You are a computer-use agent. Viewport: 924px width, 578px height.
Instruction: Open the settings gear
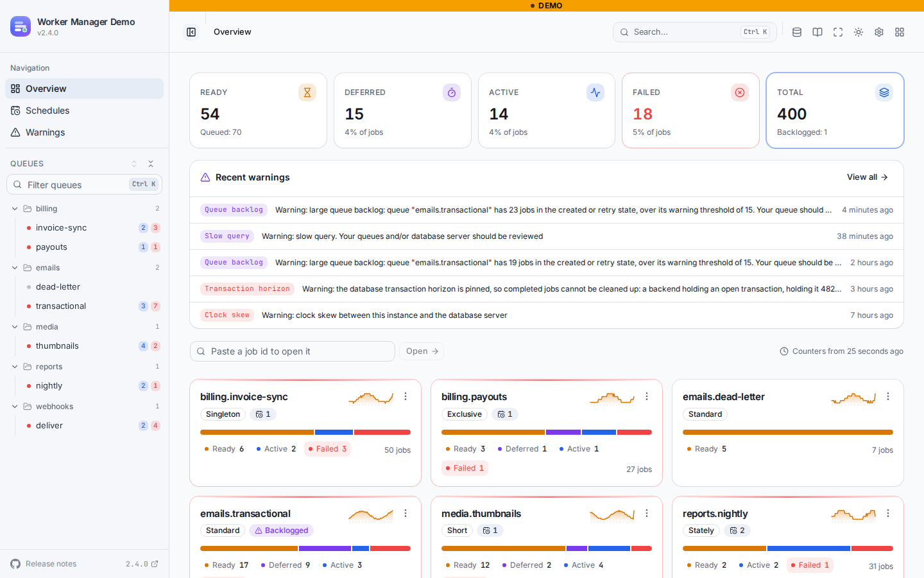[x=879, y=32]
